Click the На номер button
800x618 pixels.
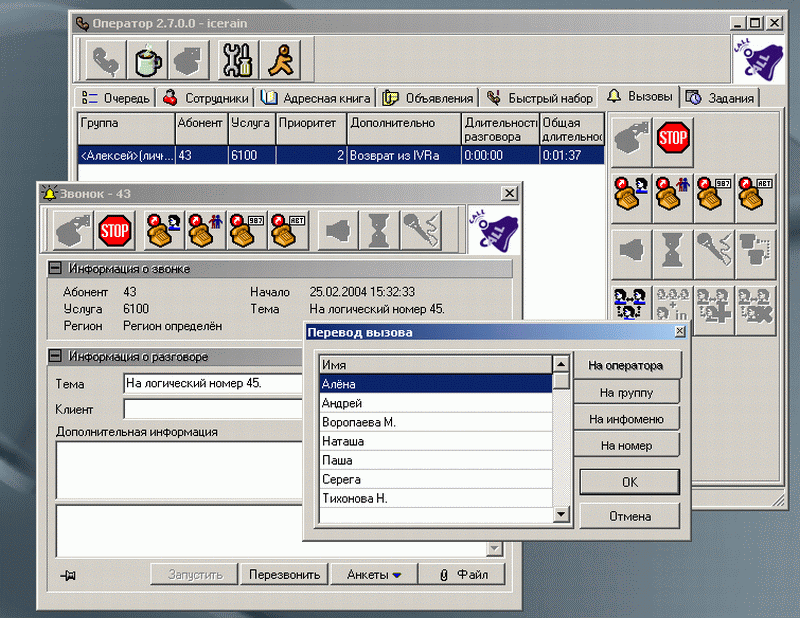pos(626,446)
